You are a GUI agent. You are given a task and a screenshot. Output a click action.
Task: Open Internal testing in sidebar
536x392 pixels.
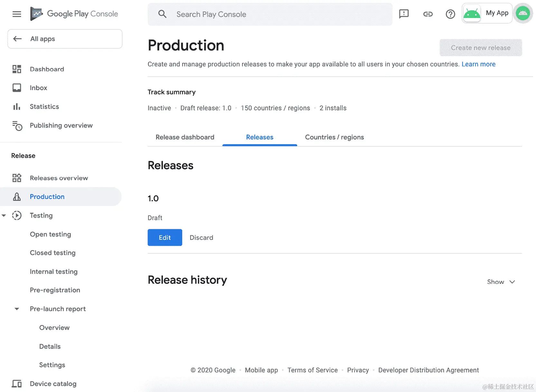54,272
